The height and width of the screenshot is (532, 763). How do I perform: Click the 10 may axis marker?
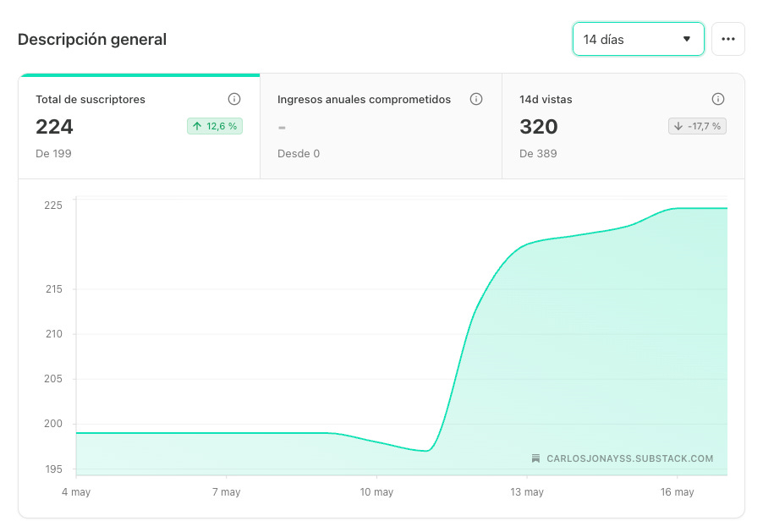coord(376,492)
